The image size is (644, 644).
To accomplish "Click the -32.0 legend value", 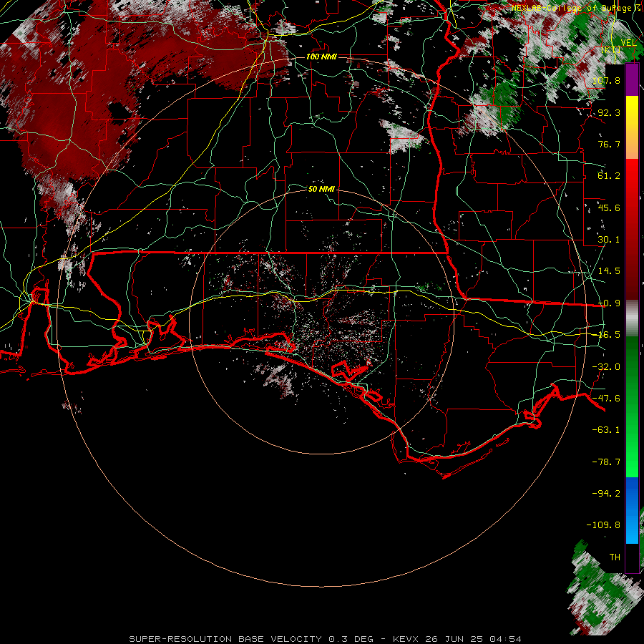I will click(606, 367).
